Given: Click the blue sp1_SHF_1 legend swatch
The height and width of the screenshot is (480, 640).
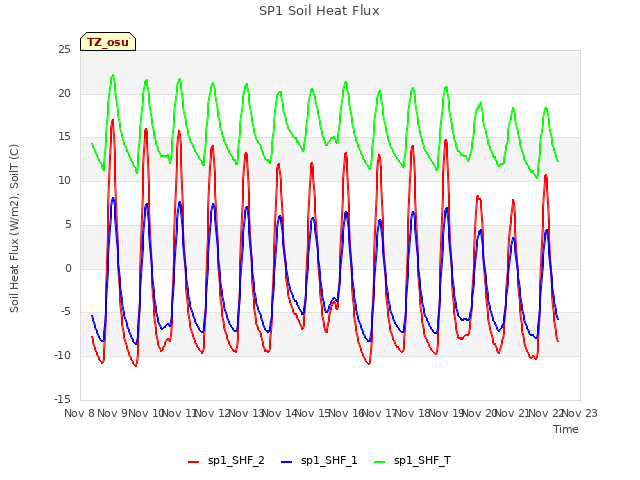Looking at the screenshot, I should [287, 462].
